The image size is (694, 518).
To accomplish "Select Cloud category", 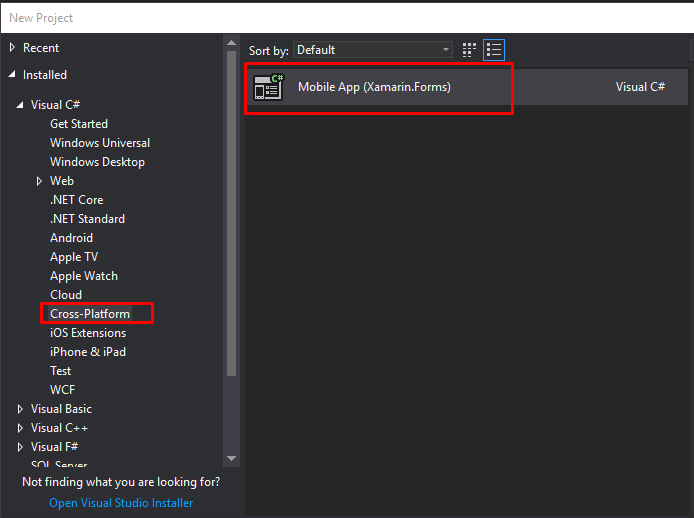I will pos(66,295).
